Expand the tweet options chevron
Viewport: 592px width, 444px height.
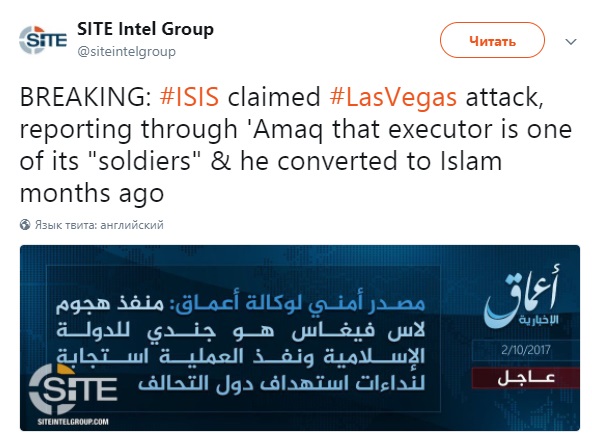click(571, 41)
